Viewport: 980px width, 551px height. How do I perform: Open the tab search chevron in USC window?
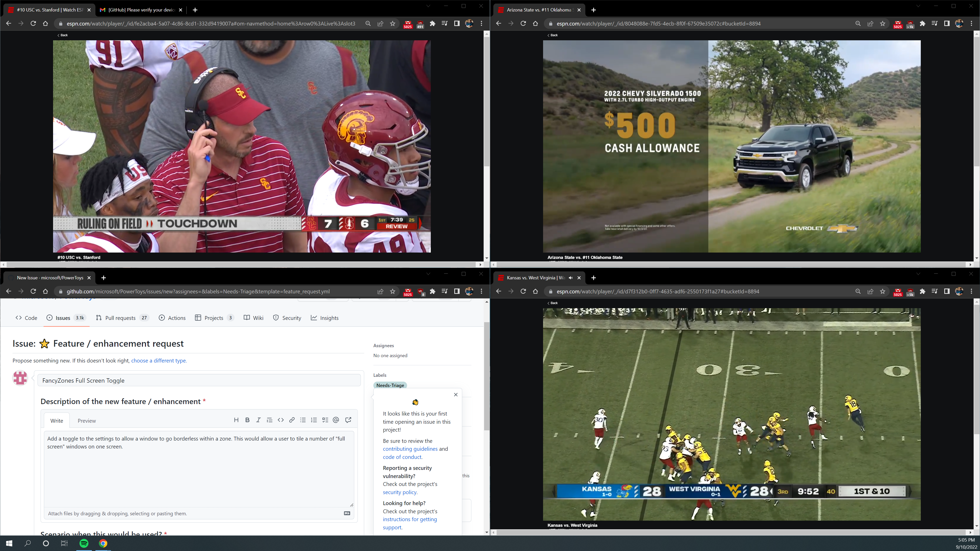click(x=428, y=6)
